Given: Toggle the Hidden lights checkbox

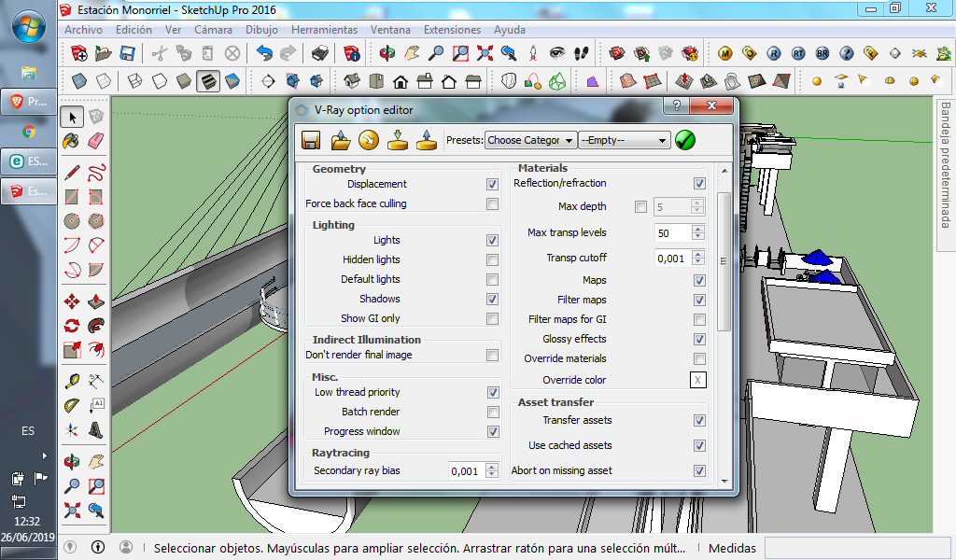Looking at the screenshot, I should pyautogui.click(x=492, y=260).
